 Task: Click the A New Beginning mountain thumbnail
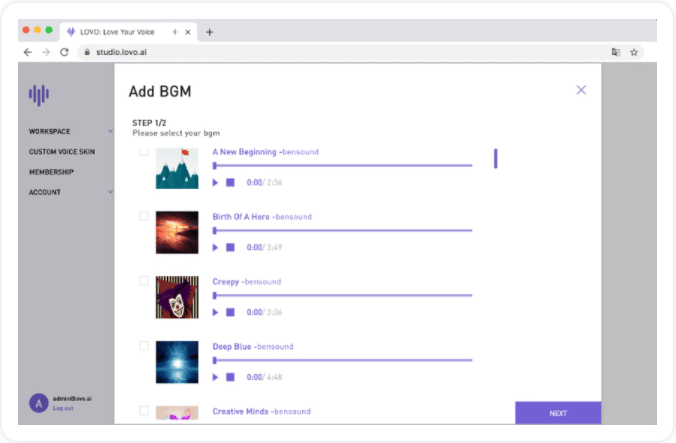(x=177, y=168)
